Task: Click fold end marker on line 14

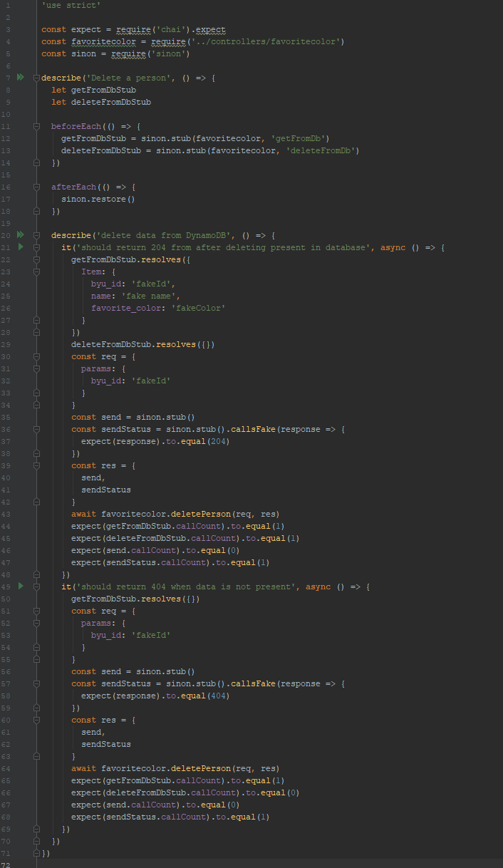Action: click(36, 162)
